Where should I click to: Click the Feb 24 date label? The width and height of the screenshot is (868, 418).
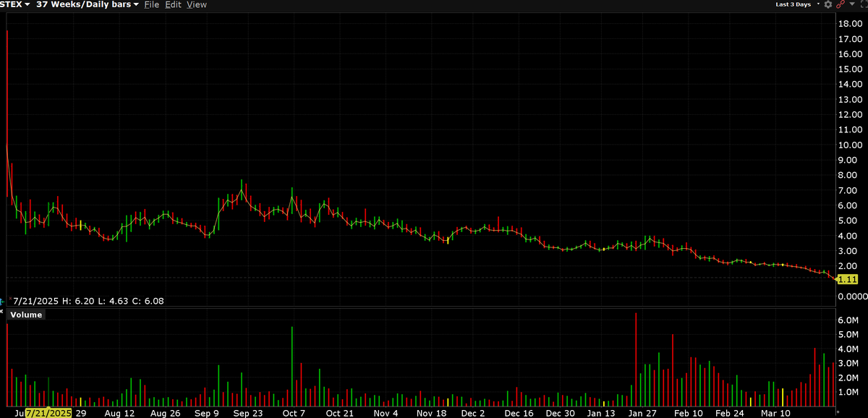(x=729, y=414)
